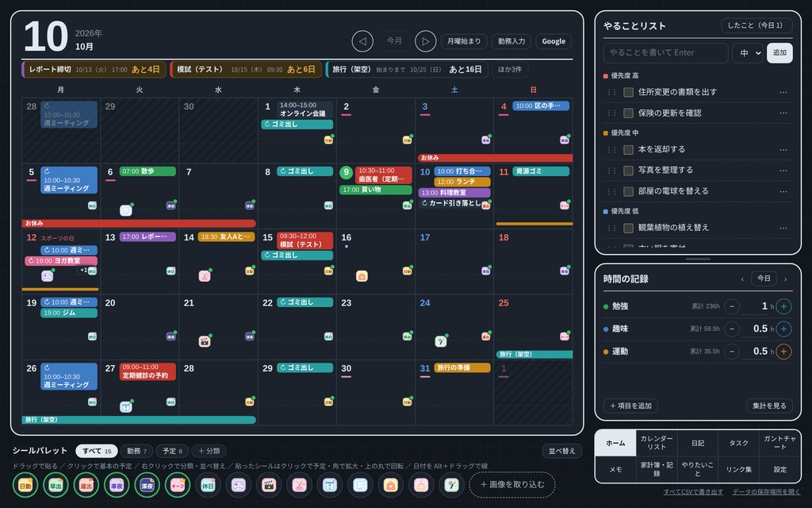Open the 勤務入力 button
Image resolution: width=812 pixels, height=508 pixels.
(x=511, y=41)
